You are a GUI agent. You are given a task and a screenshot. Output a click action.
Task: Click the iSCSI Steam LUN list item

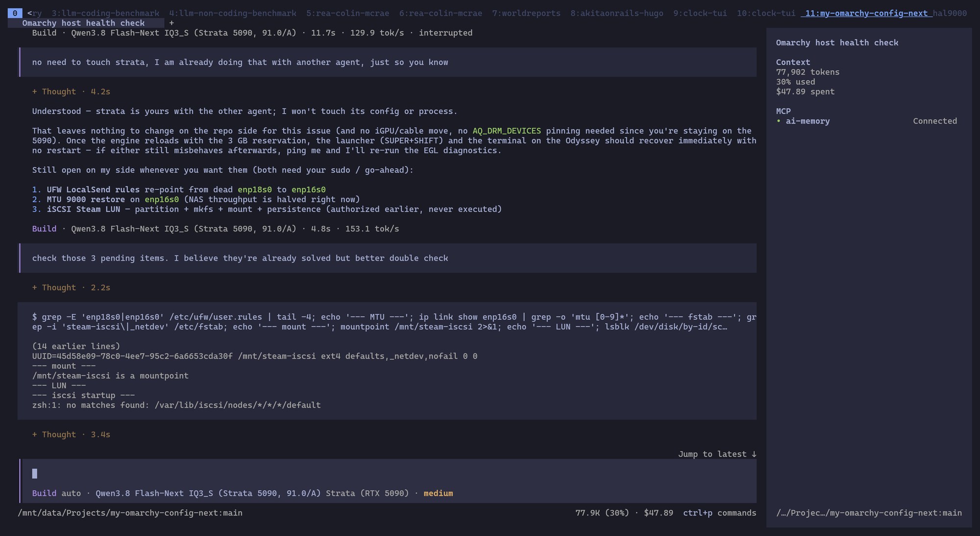(x=267, y=209)
